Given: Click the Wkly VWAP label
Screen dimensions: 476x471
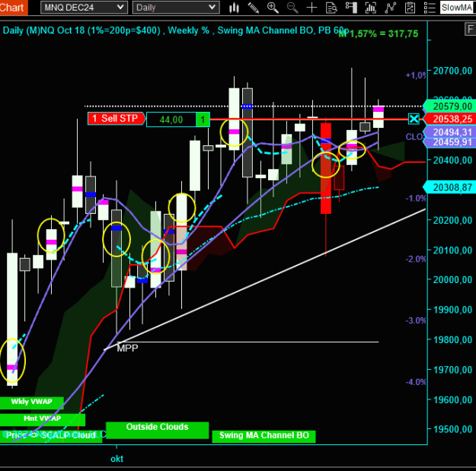Looking at the screenshot, I should pyautogui.click(x=31, y=402).
